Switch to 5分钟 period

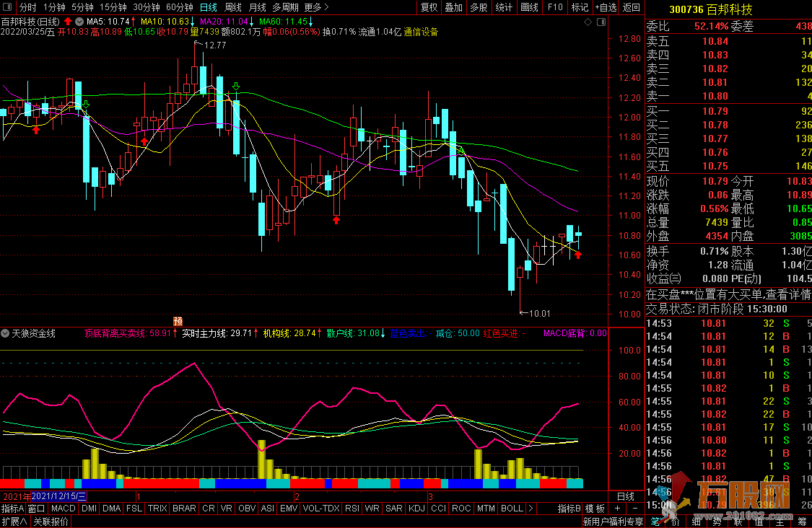point(82,7)
